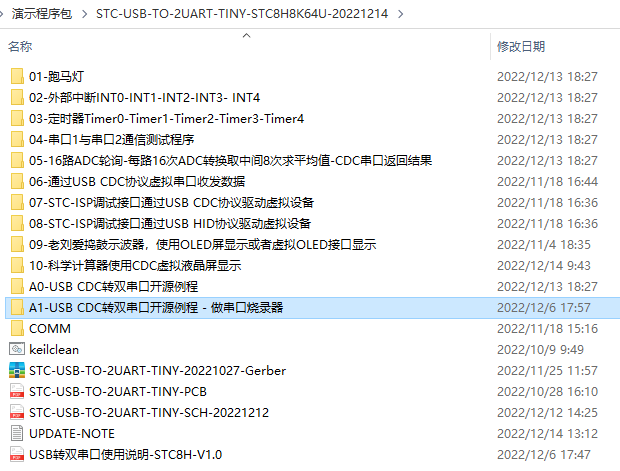
Task: Click the highlighted A1-USB CDC转双串口开源例程 - 做串口烧录器 row
Action: pyautogui.click(x=312, y=308)
